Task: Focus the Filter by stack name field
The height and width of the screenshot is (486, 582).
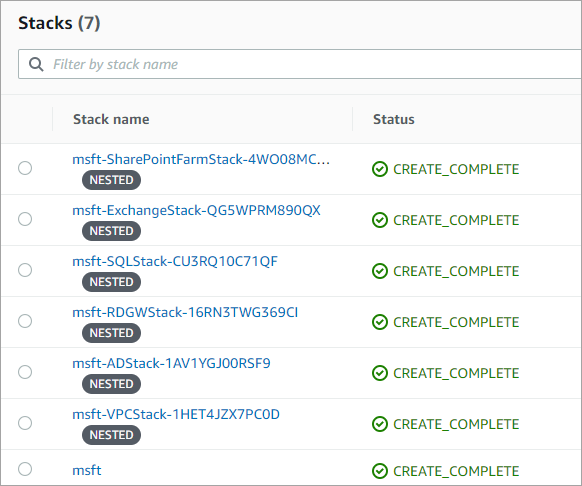Action: 300,64
